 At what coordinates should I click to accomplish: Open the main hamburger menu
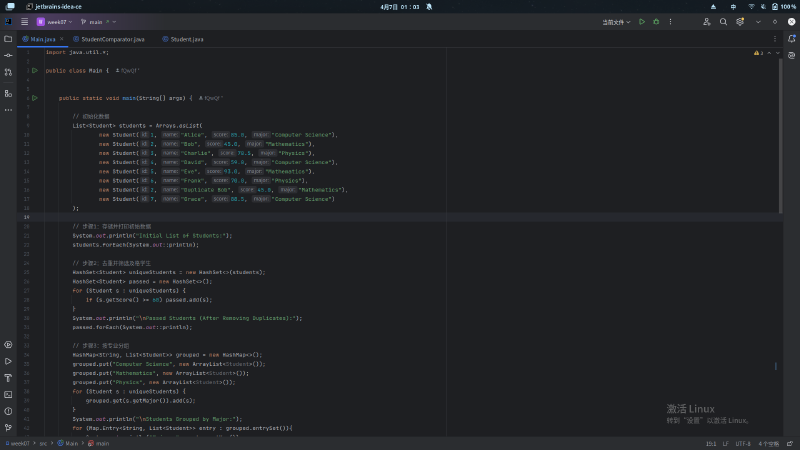24,22
